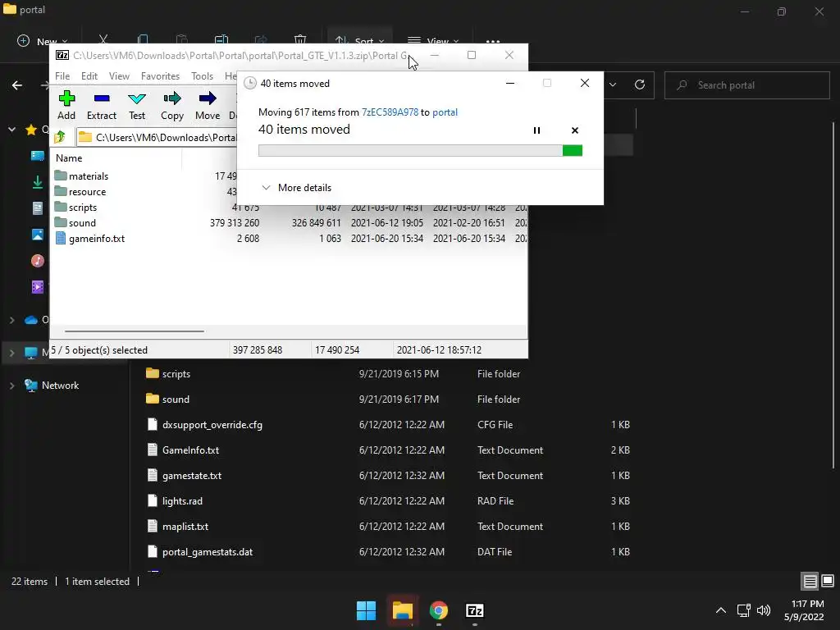The image size is (840, 630).
Task: Expand the Network tree node
Action: point(11,386)
